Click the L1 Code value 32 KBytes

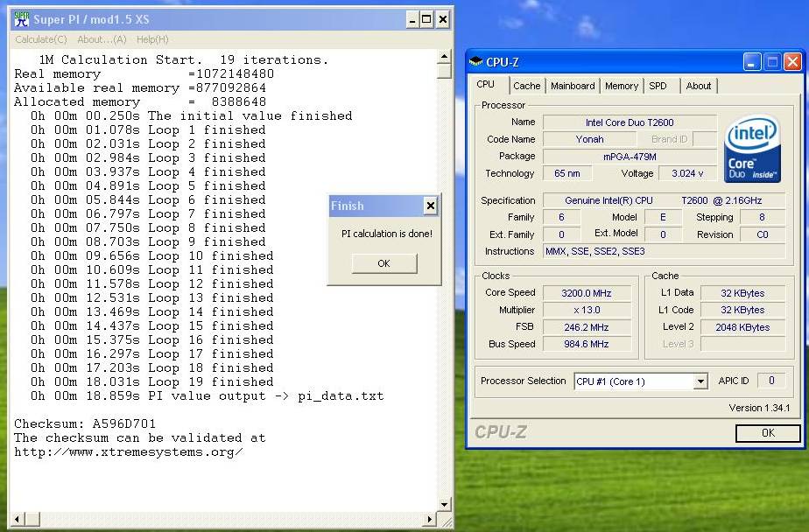pyautogui.click(x=742, y=311)
